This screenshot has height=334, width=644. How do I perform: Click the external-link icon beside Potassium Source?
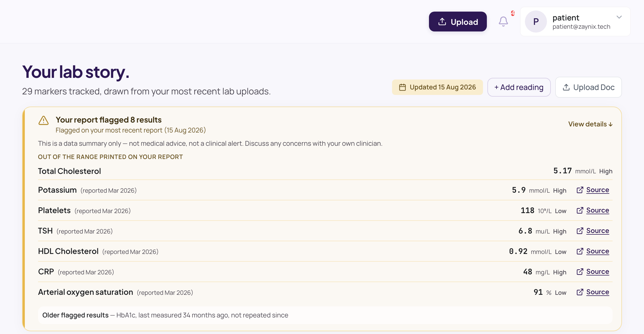[x=580, y=190]
